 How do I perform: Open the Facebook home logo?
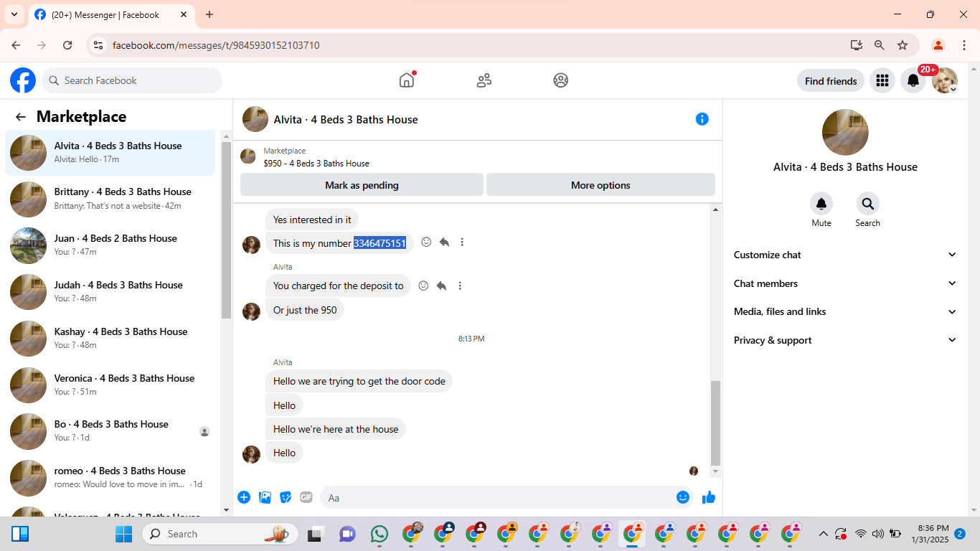click(23, 80)
